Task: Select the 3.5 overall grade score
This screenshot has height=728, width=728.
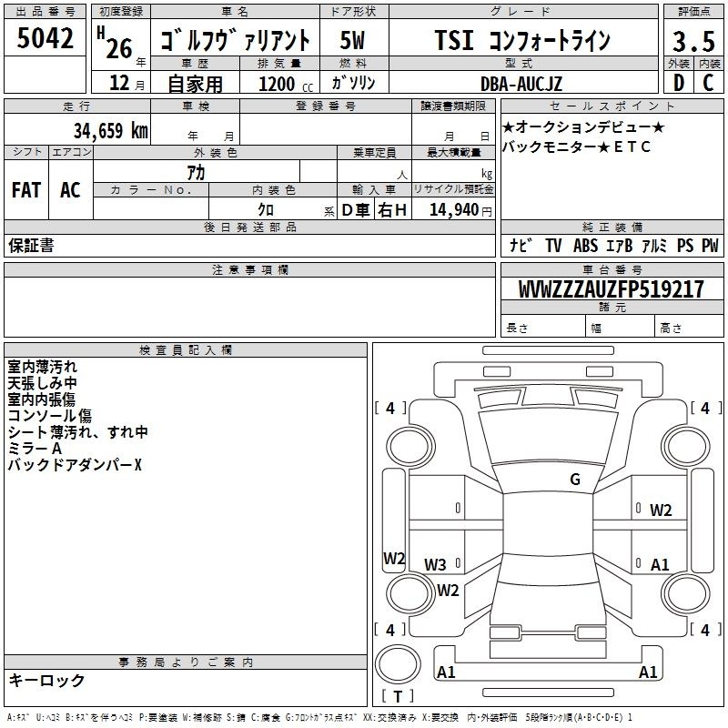Action: [693, 41]
